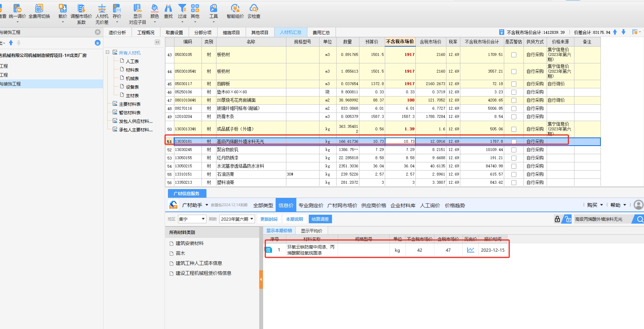Click the orange panel collapse handle
This screenshot has width=644, height=329.
[x=261, y=280]
